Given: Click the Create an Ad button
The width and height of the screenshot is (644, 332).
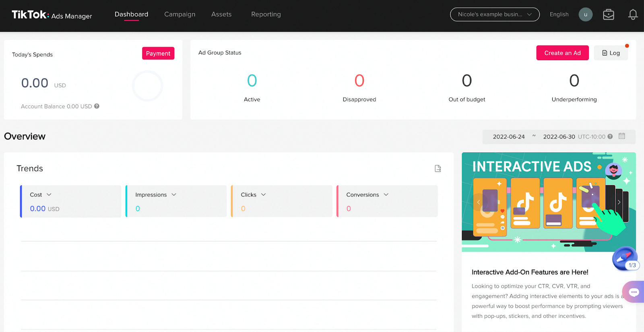Looking at the screenshot, I should [x=562, y=53].
